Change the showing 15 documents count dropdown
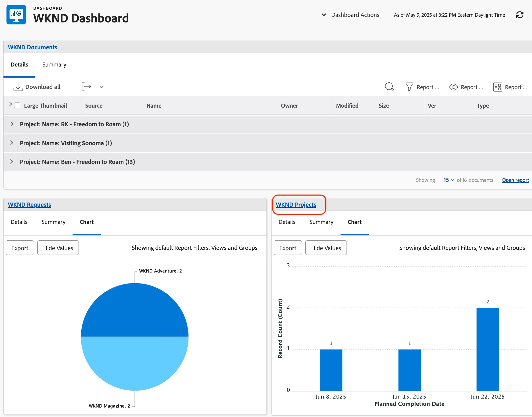 tap(449, 180)
